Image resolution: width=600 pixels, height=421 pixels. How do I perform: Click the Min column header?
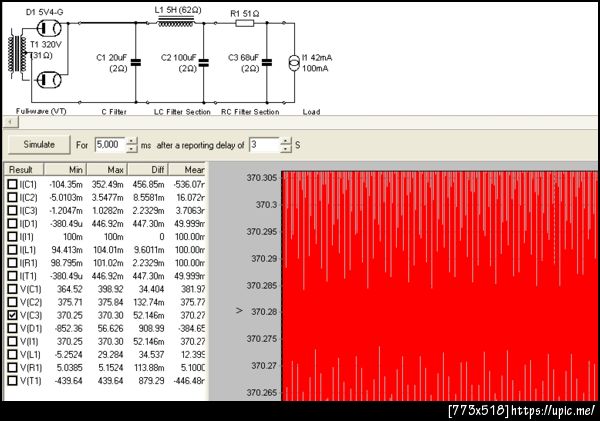point(65,170)
